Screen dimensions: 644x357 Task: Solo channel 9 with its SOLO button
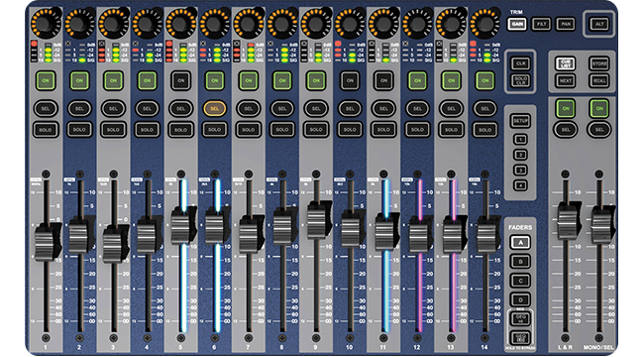point(316,130)
